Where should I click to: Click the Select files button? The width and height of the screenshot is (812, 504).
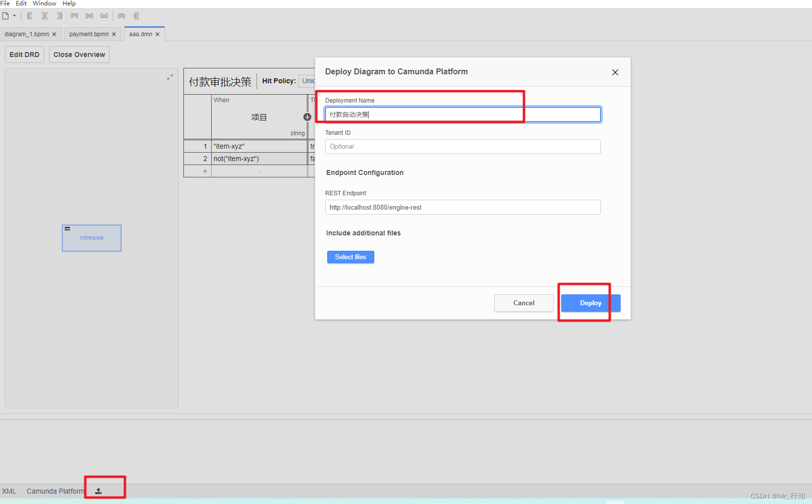(350, 257)
